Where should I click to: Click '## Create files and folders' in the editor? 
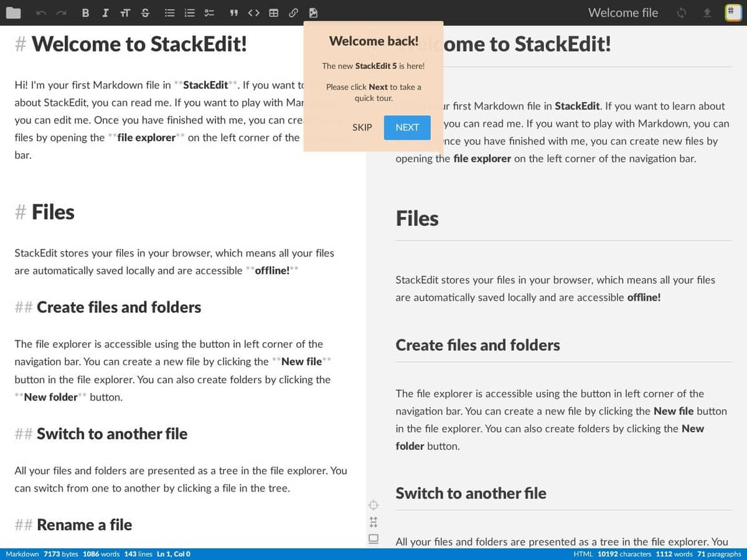108,307
